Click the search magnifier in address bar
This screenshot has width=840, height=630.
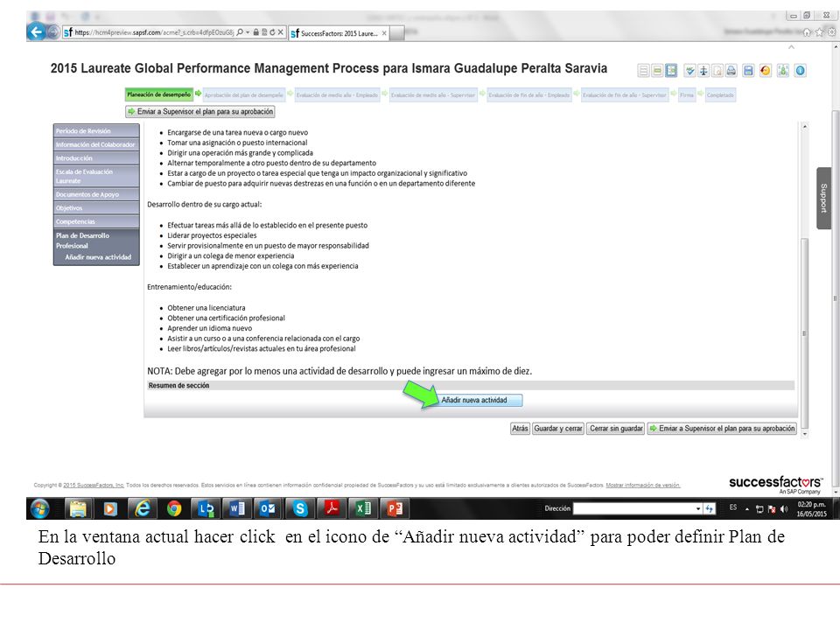(x=240, y=32)
